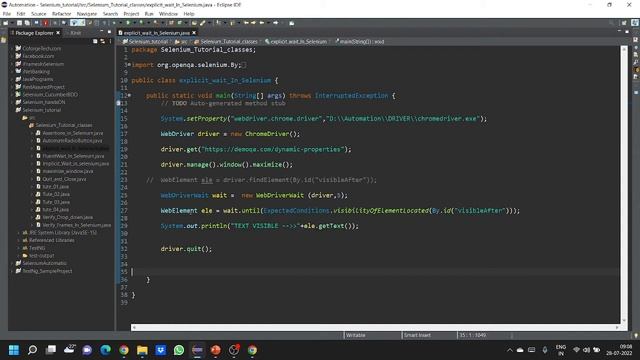
Task: Select maximize_window.java file
Action: click(68, 171)
